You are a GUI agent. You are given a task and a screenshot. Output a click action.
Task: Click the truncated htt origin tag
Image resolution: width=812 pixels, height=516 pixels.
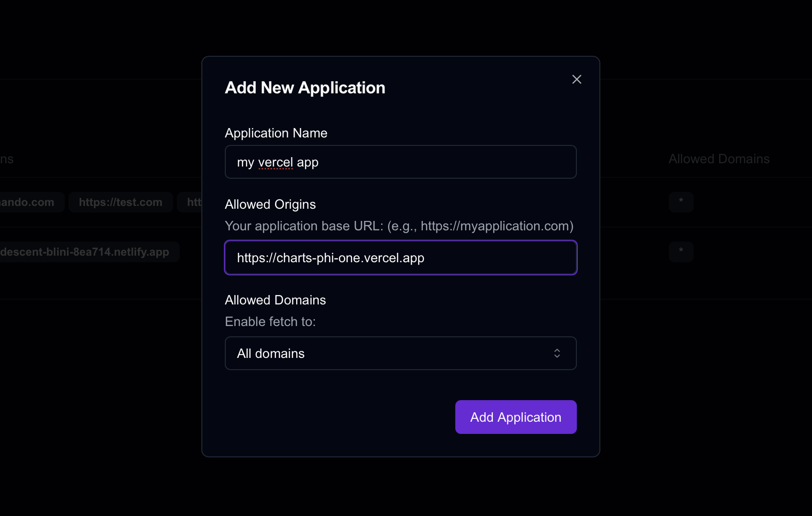coord(190,202)
